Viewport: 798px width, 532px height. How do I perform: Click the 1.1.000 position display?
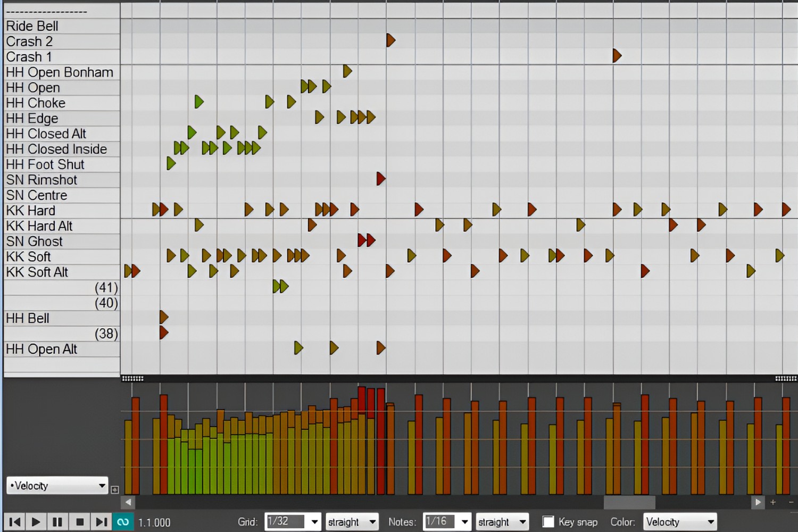[x=153, y=522]
